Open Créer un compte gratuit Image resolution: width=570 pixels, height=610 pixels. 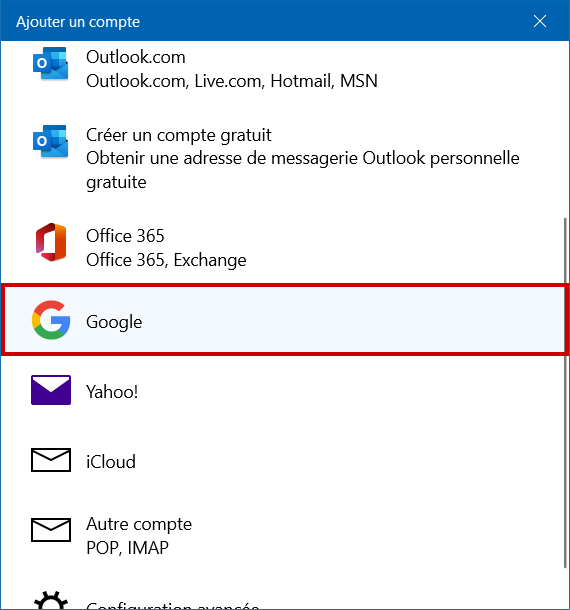click(x=179, y=135)
